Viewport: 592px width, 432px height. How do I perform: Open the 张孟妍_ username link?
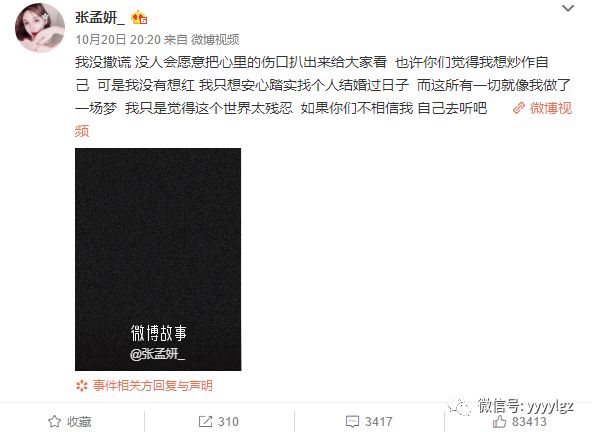100,17
